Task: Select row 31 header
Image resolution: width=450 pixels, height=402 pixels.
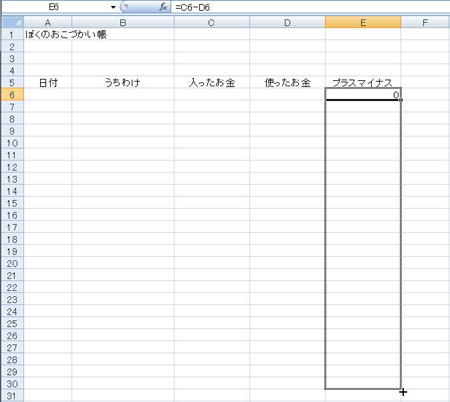Action: pos(13,396)
